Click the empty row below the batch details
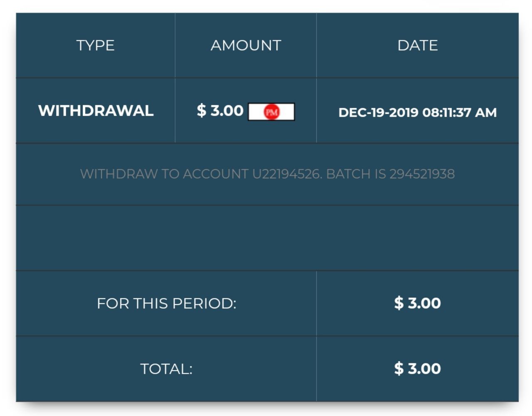532x416 pixels. coord(267,238)
